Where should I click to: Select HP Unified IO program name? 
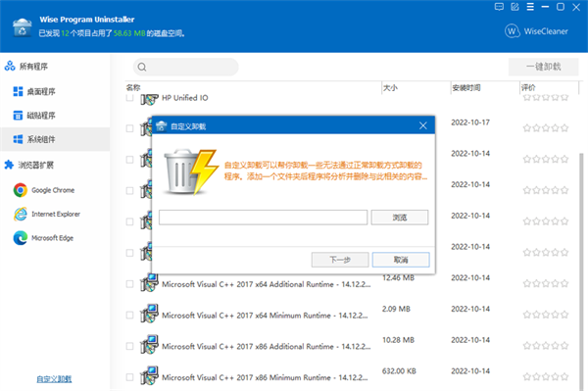(x=185, y=98)
